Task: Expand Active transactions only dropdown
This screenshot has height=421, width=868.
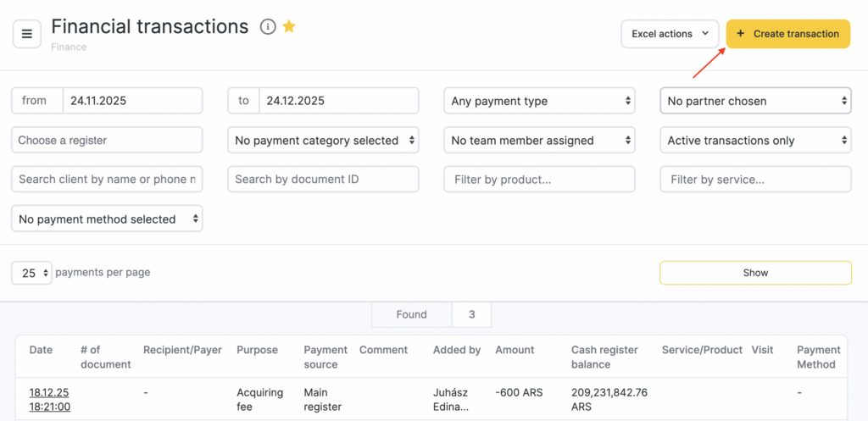Action: coord(755,141)
